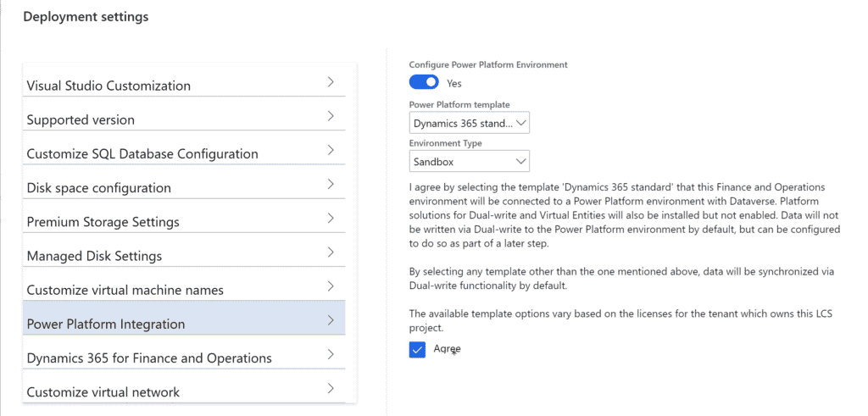The height and width of the screenshot is (416, 868).
Task: Open the Environment Type dropdown
Action: [470, 161]
